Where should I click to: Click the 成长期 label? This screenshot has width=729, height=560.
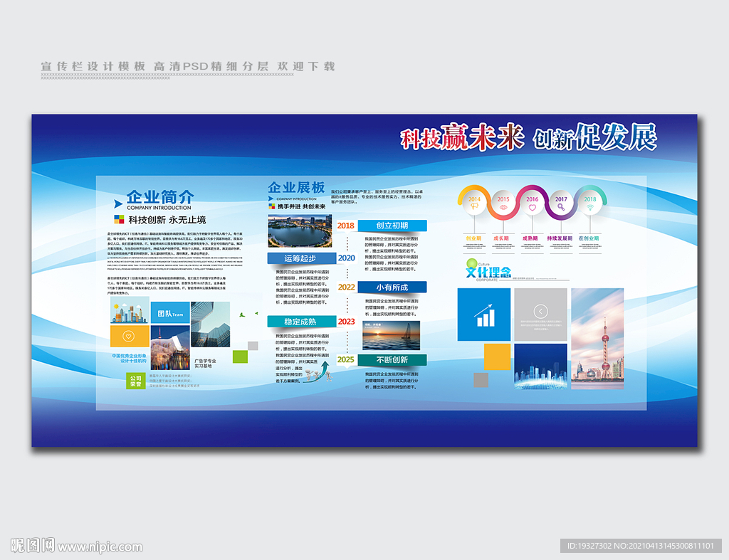point(501,238)
